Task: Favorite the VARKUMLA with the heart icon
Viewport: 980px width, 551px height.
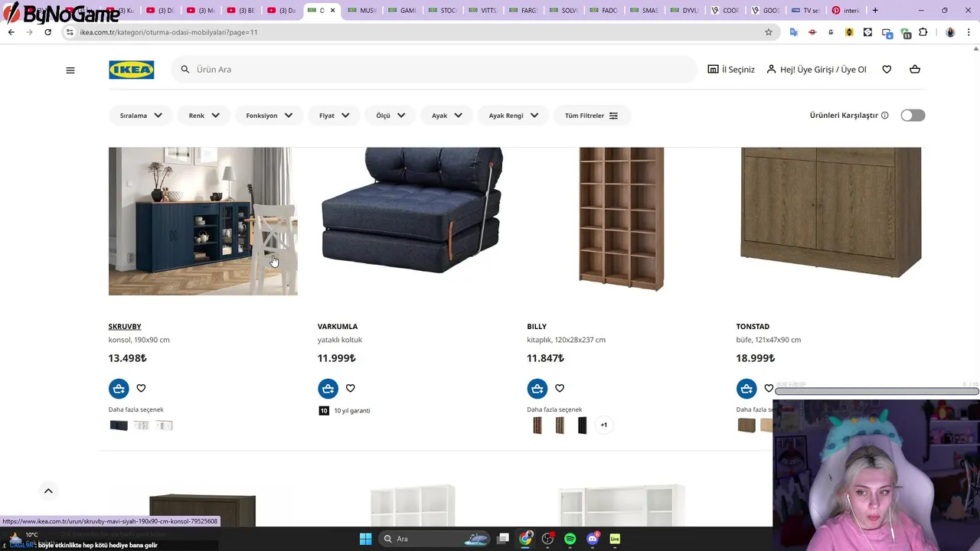Action: [x=350, y=388]
